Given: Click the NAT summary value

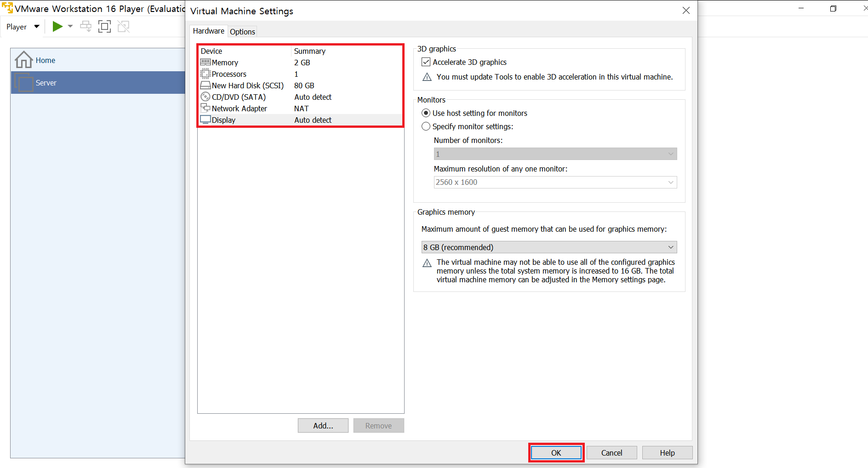Looking at the screenshot, I should 302,108.
